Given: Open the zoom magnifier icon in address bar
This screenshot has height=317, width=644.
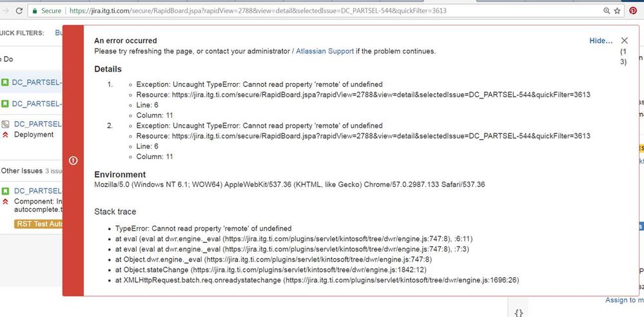Looking at the screenshot, I should (607, 11).
